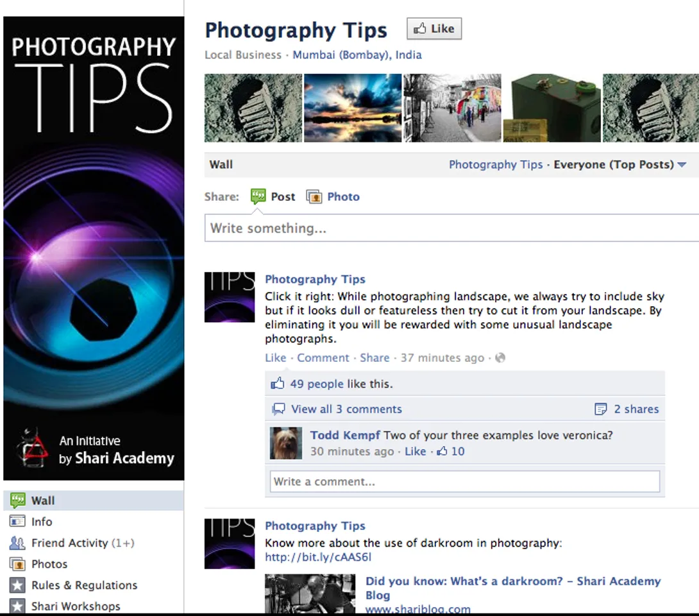Click the Wall sidebar speech bubble icon

click(x=18, y=501)
